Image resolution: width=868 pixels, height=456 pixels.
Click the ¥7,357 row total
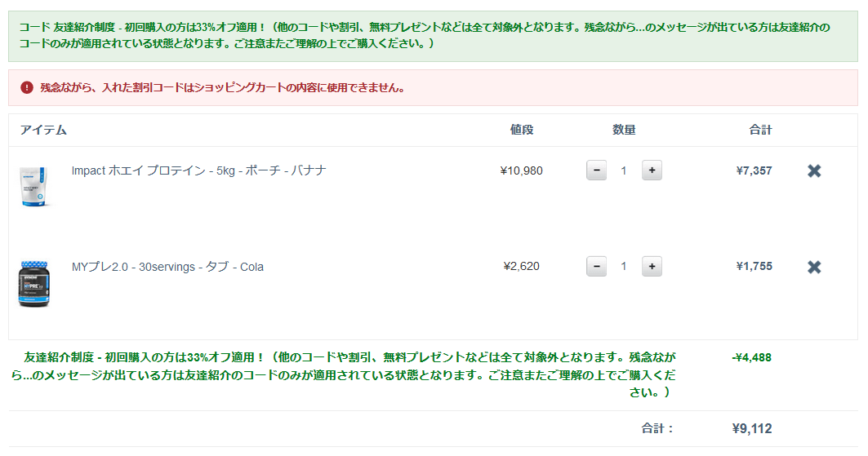754,170
